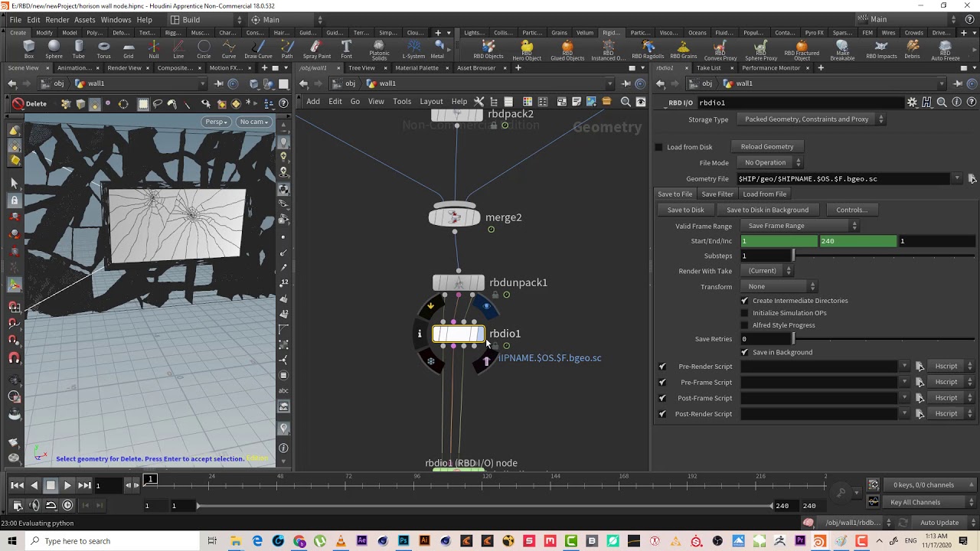Switch to the Tree View tab
The height and width of the screenshot is (551, 980).
point(361,68)
